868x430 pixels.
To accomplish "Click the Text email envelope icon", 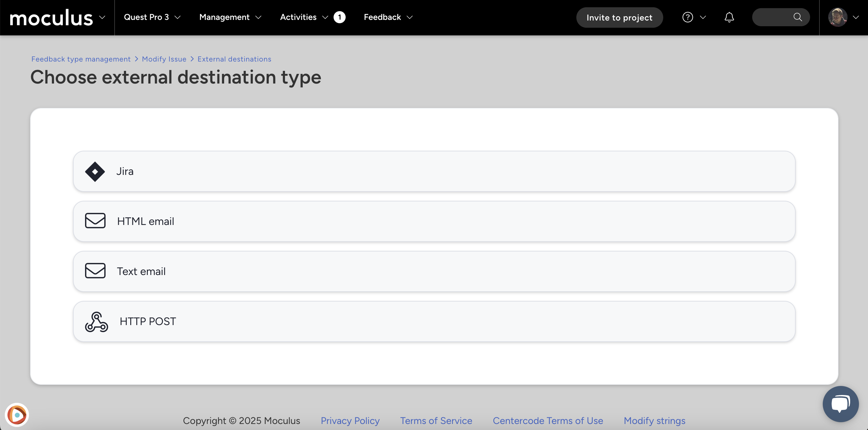I will point(95,270).
